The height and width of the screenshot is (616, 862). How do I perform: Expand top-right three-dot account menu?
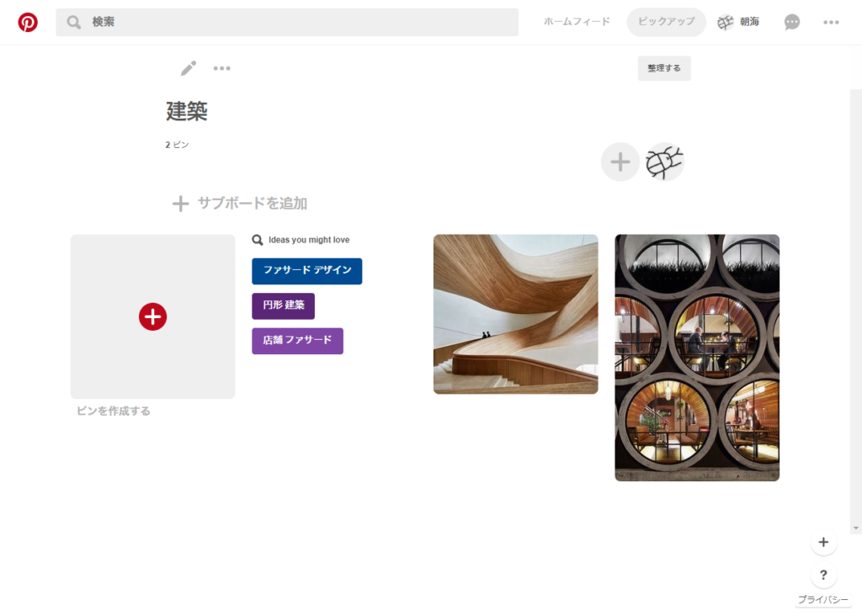831,22
